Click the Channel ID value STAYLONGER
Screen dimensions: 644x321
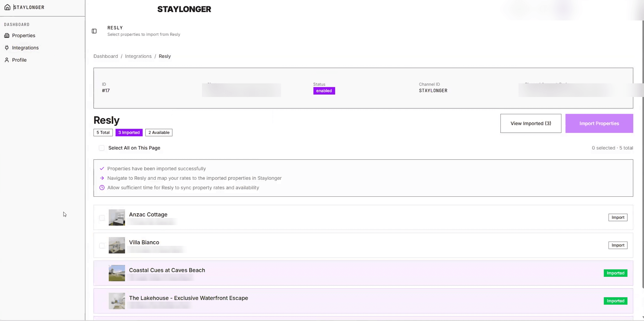click(x=433, y=91)
